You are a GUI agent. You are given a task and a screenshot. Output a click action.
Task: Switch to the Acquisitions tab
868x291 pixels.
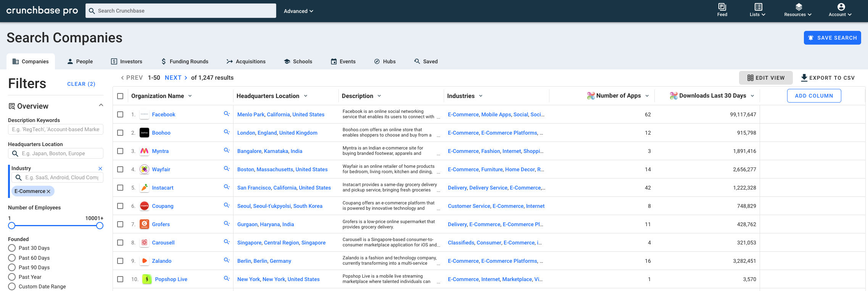pos(246,61)
